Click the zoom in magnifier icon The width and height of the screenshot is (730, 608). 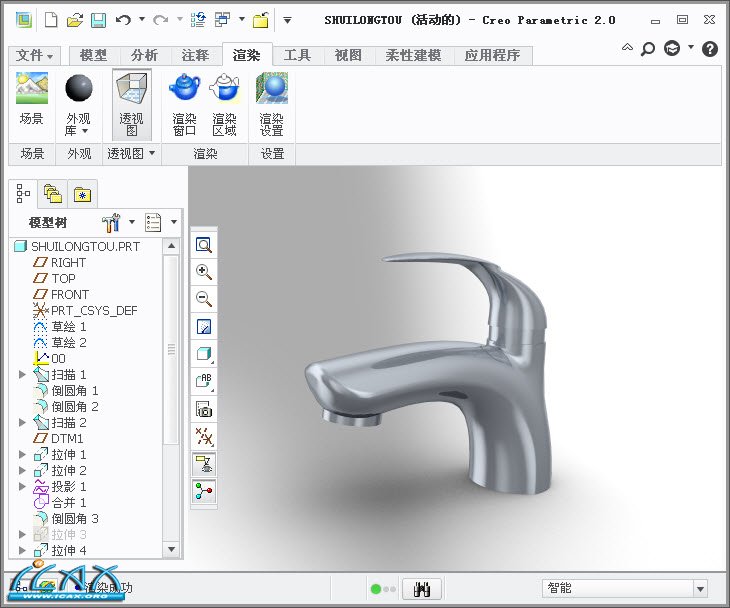[x=204, y=272]
